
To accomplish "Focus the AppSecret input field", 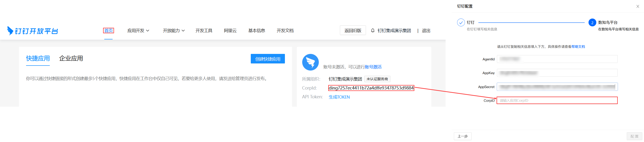I will [557, 87].
